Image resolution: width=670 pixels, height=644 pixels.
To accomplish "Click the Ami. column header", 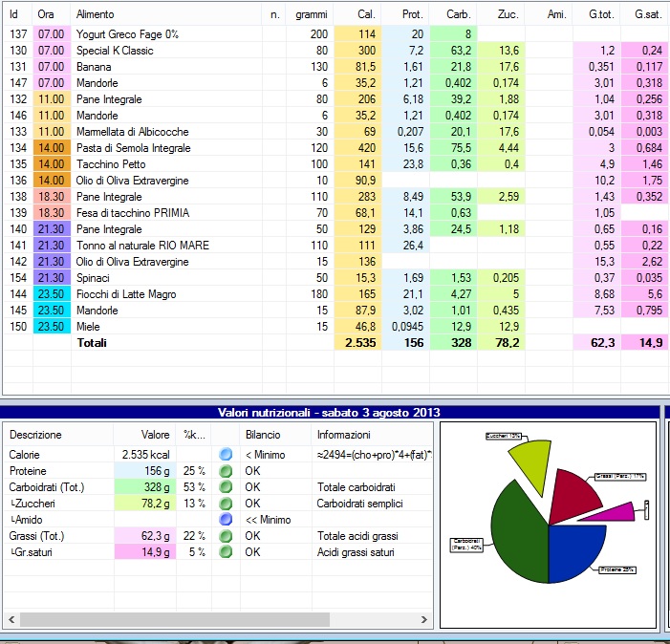I will 549,14.
